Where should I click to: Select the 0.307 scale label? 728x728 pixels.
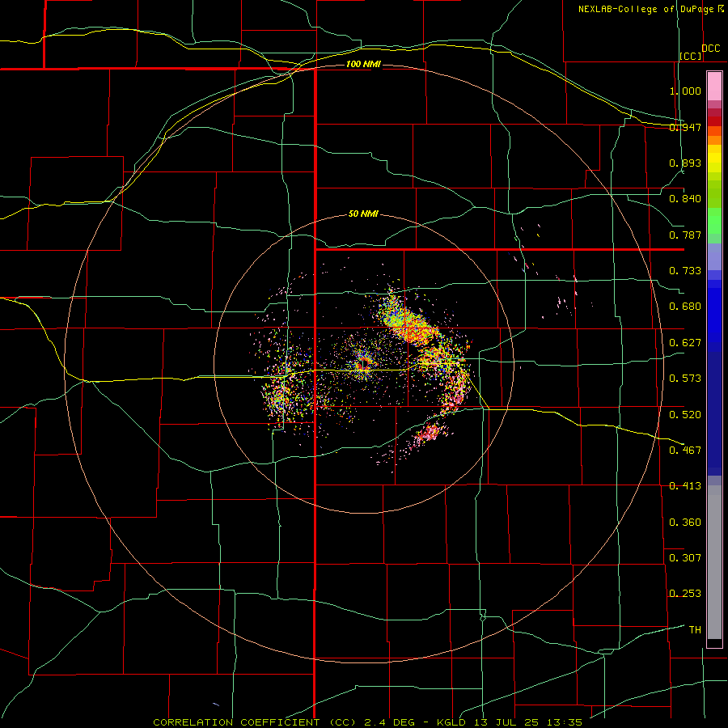(x=685, y=557)
